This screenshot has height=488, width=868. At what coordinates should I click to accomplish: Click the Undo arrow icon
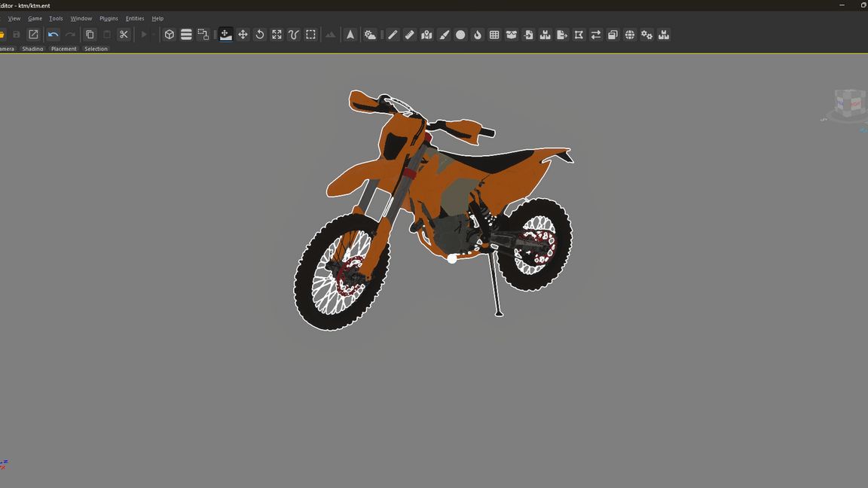53,35
